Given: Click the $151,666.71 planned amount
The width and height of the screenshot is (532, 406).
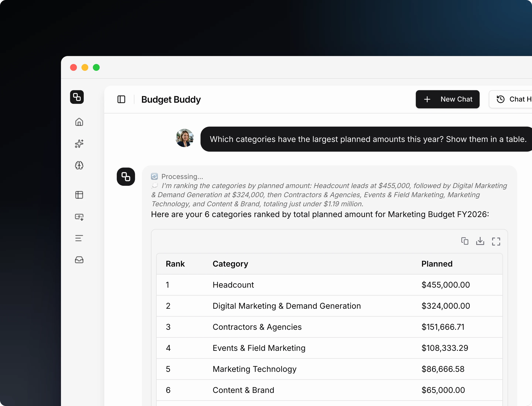Looking at the screenshot, I should coord(443,327).
